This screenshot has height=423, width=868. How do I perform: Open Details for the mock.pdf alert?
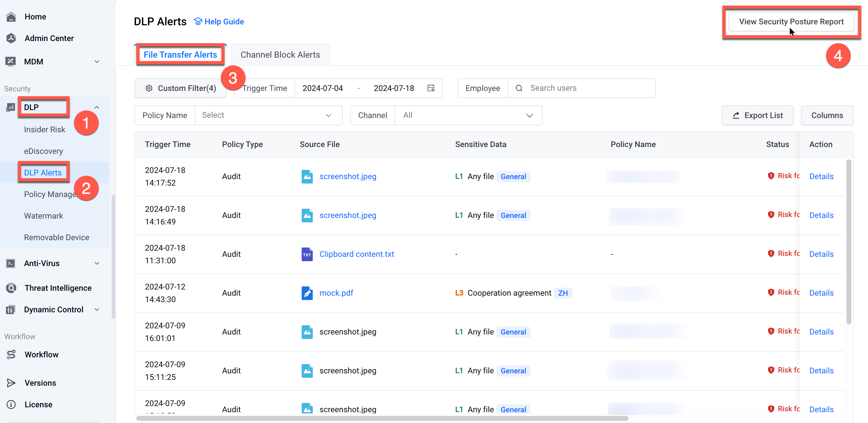[x=821, y=293]
